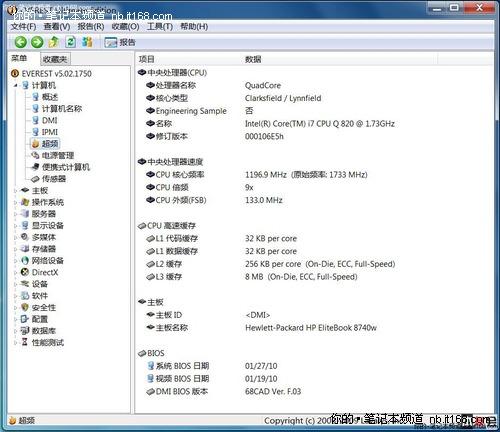Click the 数据库 tree node icon
Image resolution: width=500 pixels, height=432 pixels.
tap(25, 330)
